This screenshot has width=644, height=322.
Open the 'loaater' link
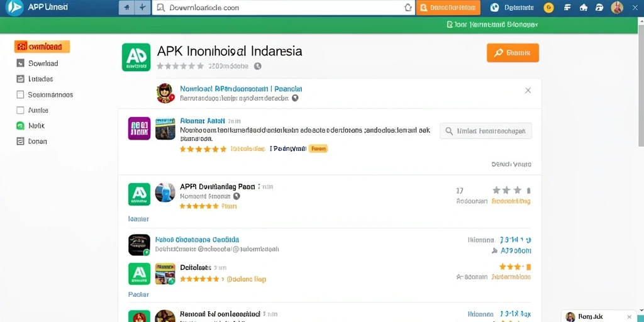click(138, 219)
